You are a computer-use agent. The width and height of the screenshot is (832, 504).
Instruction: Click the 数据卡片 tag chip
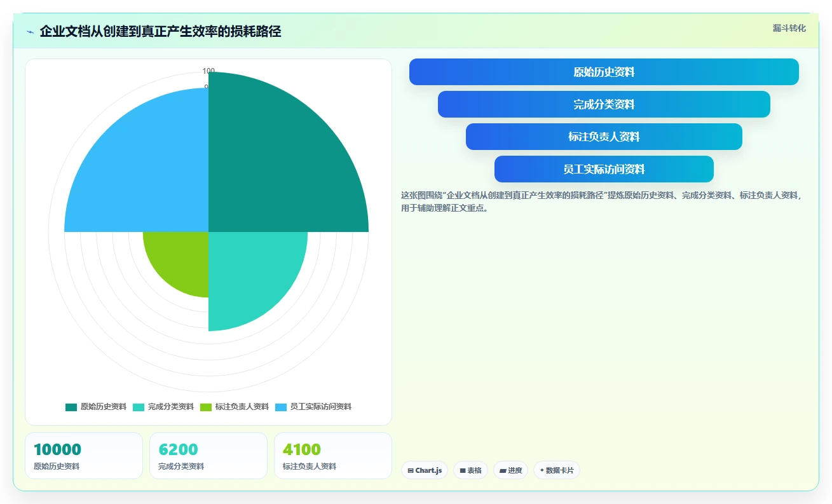557,470
